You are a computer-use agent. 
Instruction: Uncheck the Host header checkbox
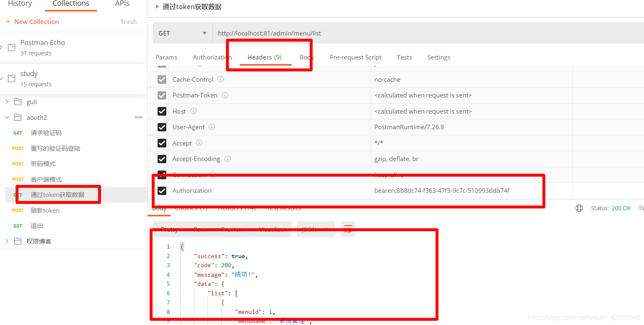coord(162,111)
